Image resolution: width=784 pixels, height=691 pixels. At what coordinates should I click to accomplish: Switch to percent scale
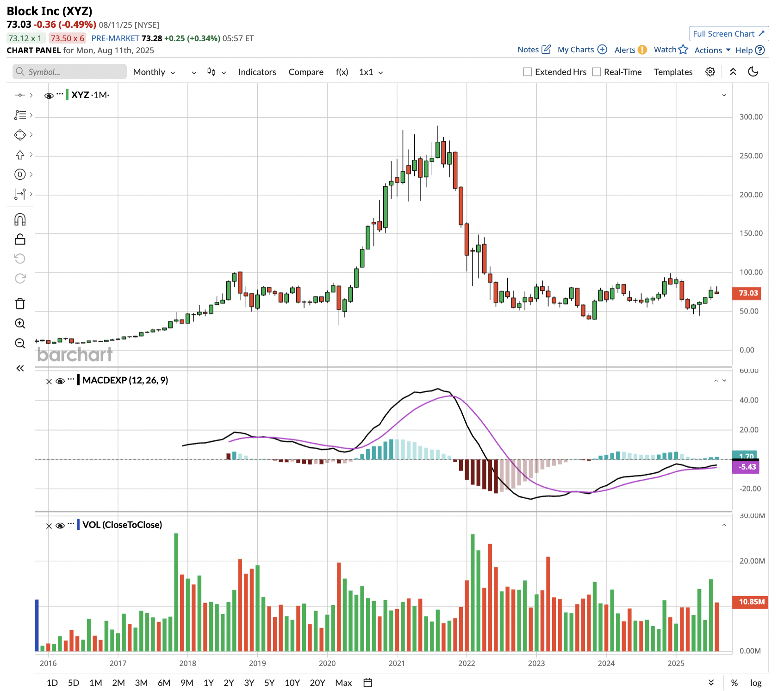tap(734, 683)
